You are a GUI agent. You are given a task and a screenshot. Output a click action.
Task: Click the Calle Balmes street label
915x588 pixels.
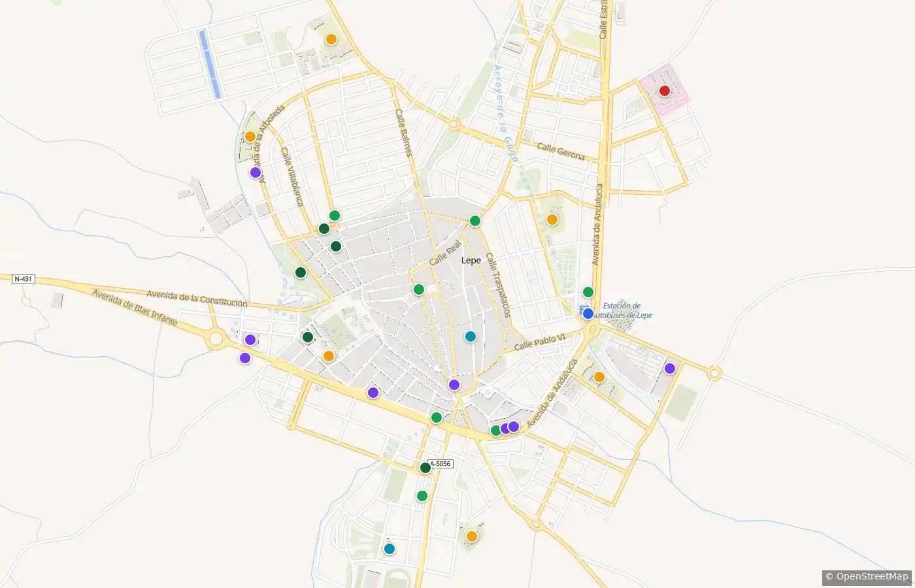403,133
